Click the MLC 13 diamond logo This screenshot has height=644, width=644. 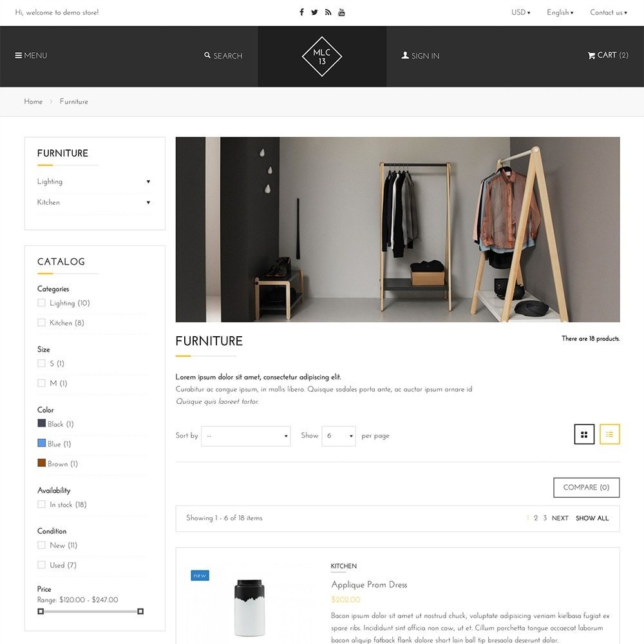pos(321,56)
